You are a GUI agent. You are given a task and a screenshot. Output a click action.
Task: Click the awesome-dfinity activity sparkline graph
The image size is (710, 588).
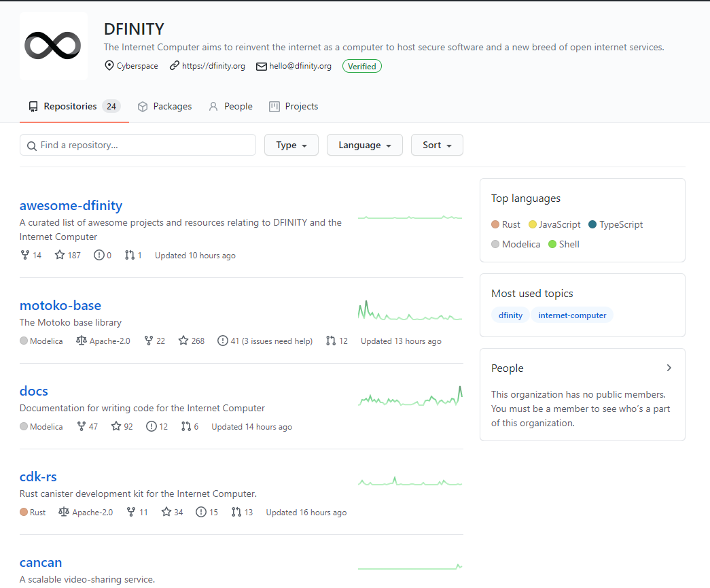[410, 218]
